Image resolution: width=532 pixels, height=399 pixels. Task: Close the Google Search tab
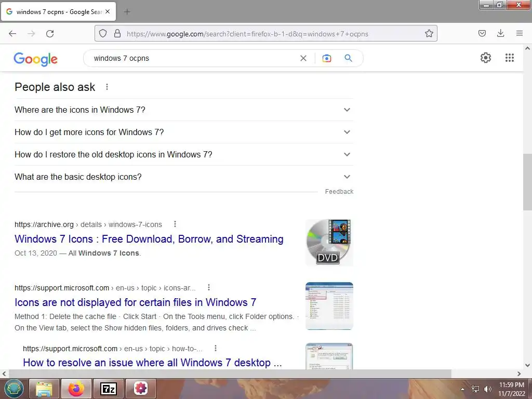click(x=108, y=11)
